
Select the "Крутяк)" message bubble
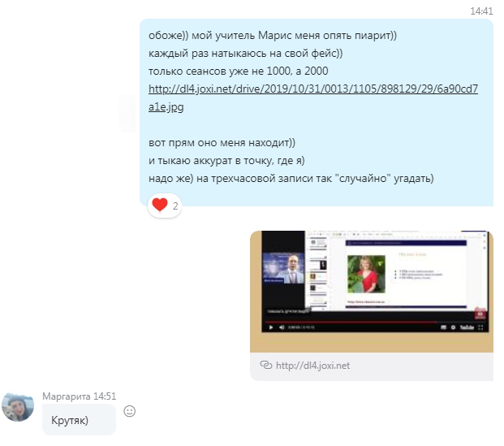pyautogui.click(x=79, y=420)
